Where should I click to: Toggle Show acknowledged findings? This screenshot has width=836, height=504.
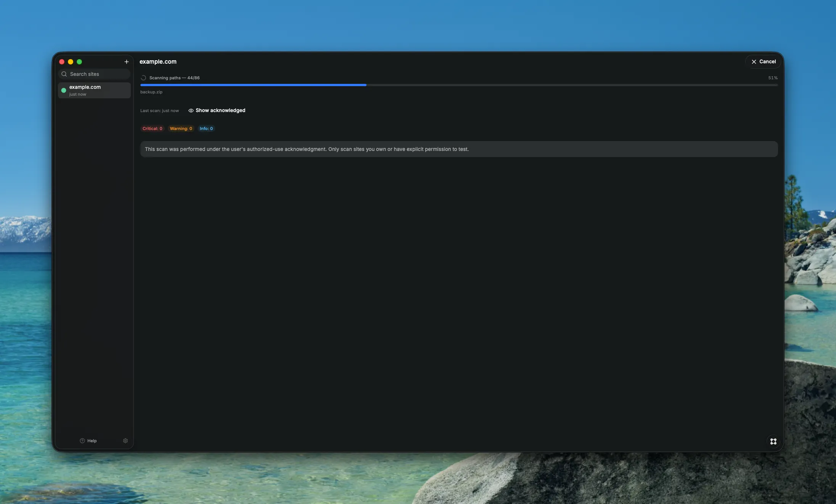click(217, 111)
